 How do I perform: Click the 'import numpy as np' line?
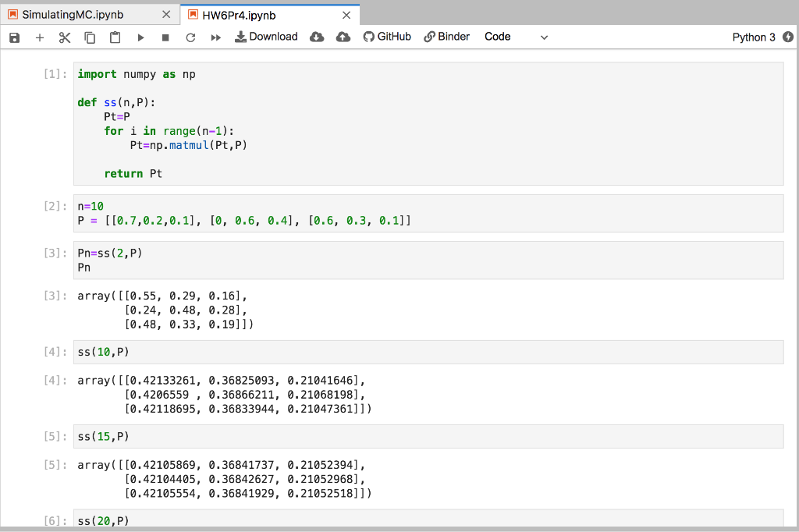pos(137,74)
